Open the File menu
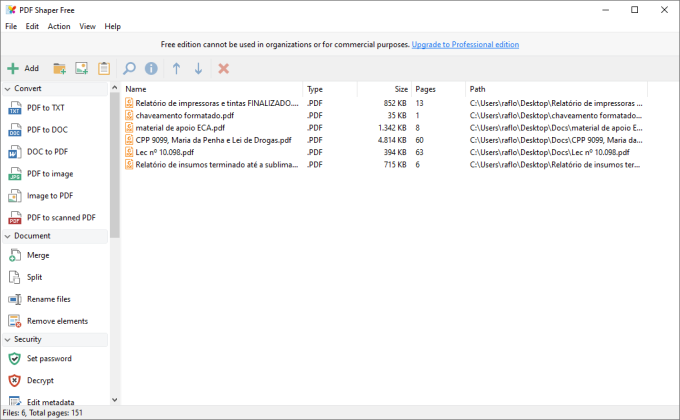The width and height of the screenshot is (680, 420). 11,26
